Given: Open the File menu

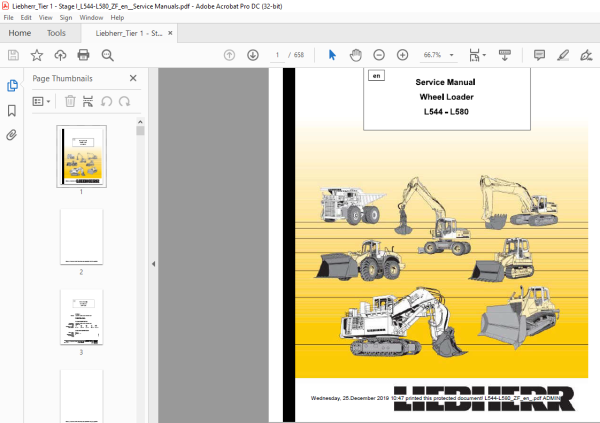Looking at the screenshot, I should tap(8, 18).
